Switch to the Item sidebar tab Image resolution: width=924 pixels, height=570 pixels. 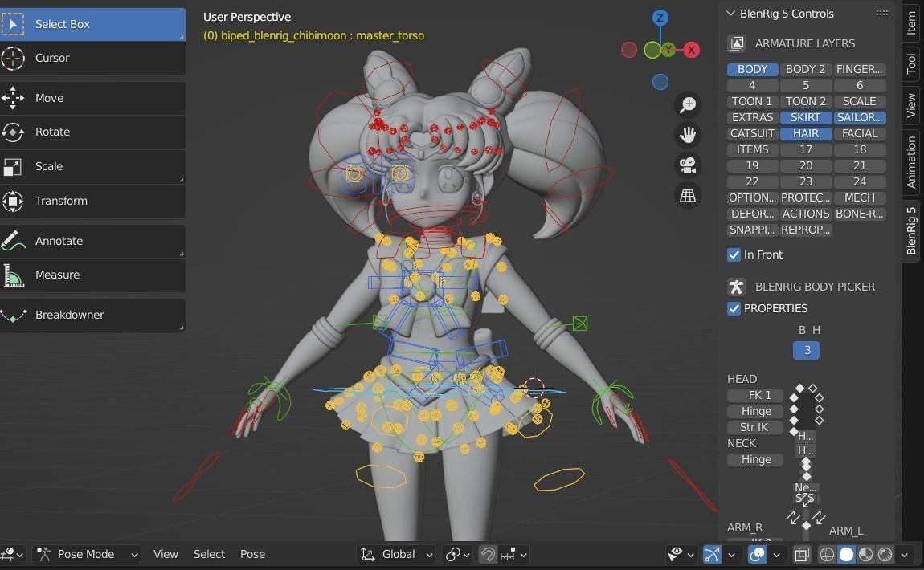tap(911, 23)
